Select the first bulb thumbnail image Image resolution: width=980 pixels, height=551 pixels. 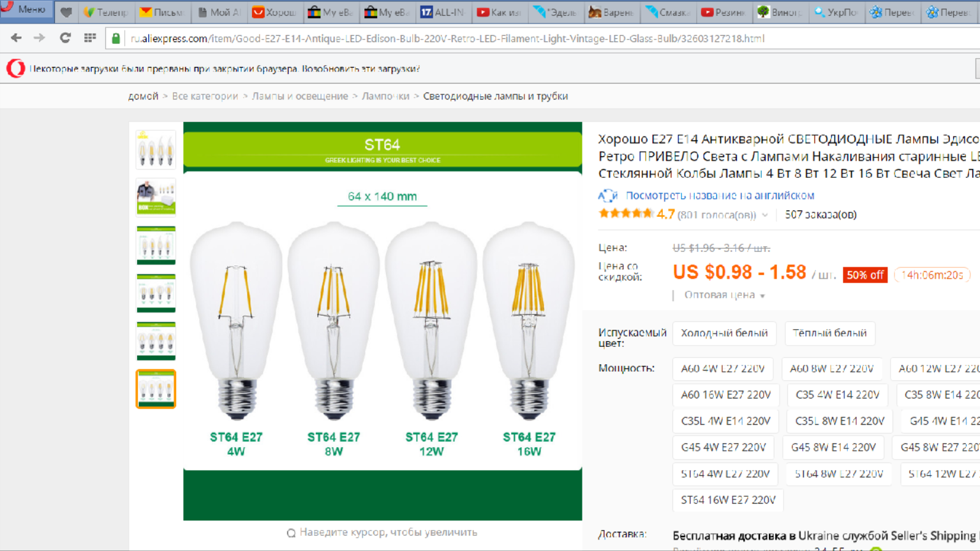(156, 150)
